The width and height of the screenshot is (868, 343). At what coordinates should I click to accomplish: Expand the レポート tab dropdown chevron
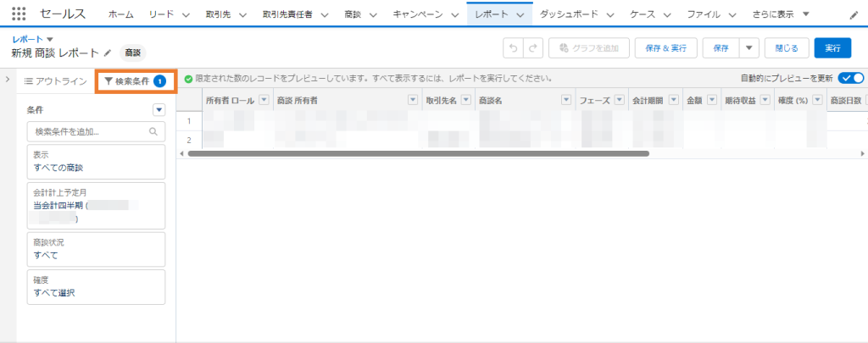pyautogui.click(x=520, y=15)
